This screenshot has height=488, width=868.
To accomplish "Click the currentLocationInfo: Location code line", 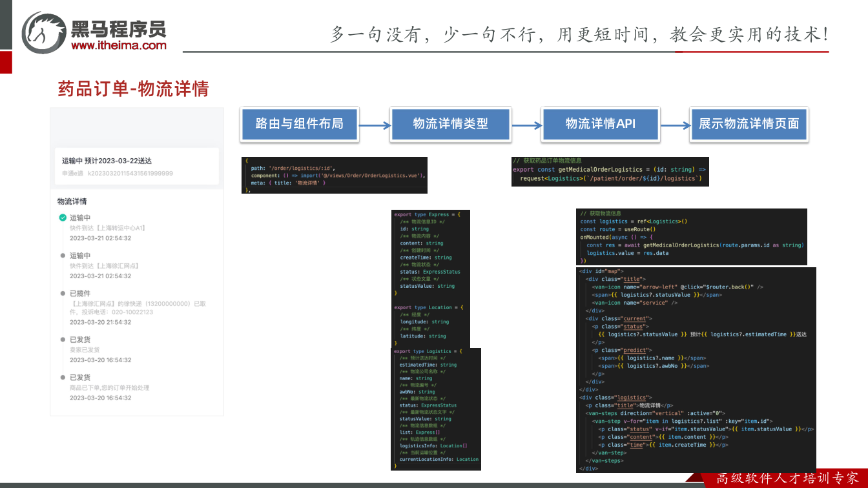I will 439,460.
